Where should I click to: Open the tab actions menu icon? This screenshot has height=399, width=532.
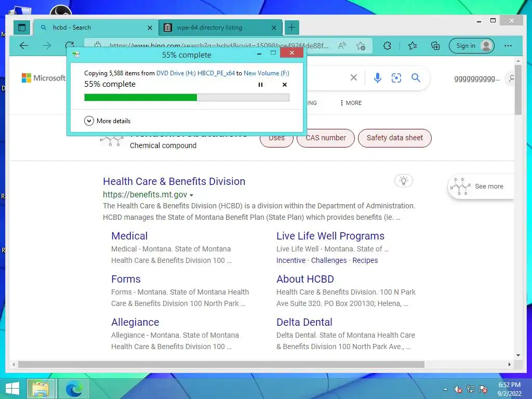22,28
